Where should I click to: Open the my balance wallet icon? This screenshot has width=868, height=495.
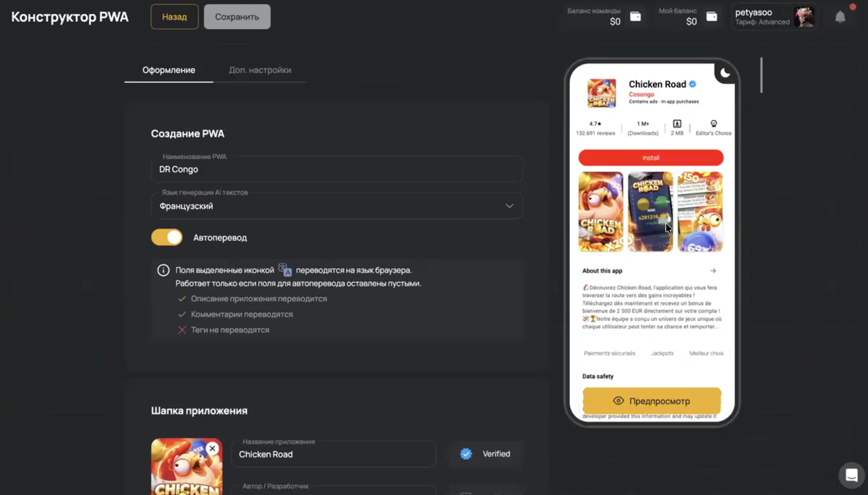tap(712, 17)
